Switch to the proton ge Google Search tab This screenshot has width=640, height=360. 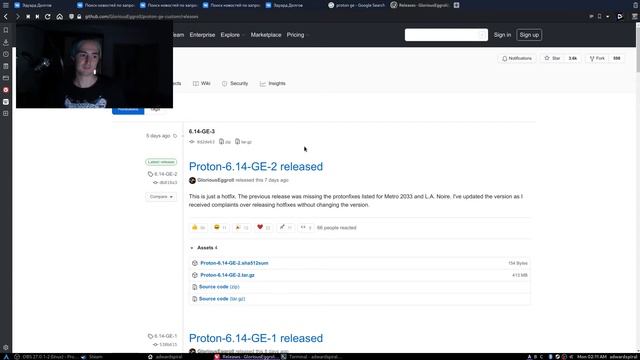(x=356, y=5)
